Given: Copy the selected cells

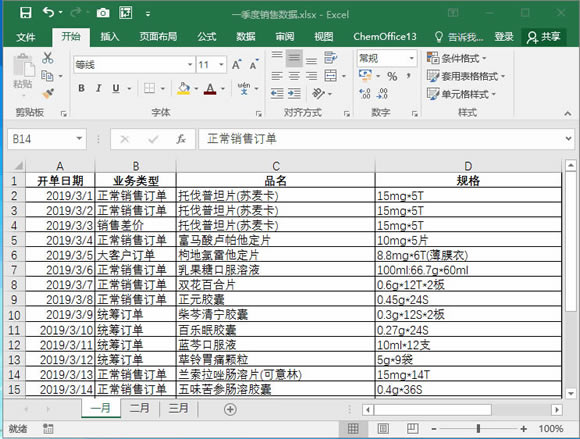Looking at the screenshot, I should [47, 75].
